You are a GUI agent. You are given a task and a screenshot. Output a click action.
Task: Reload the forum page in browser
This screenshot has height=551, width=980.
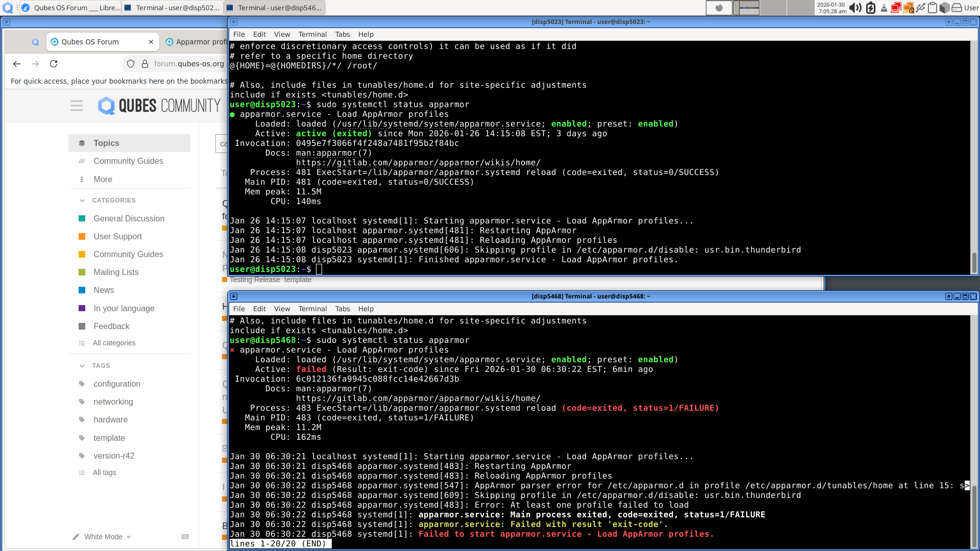[x=54, y=64]
